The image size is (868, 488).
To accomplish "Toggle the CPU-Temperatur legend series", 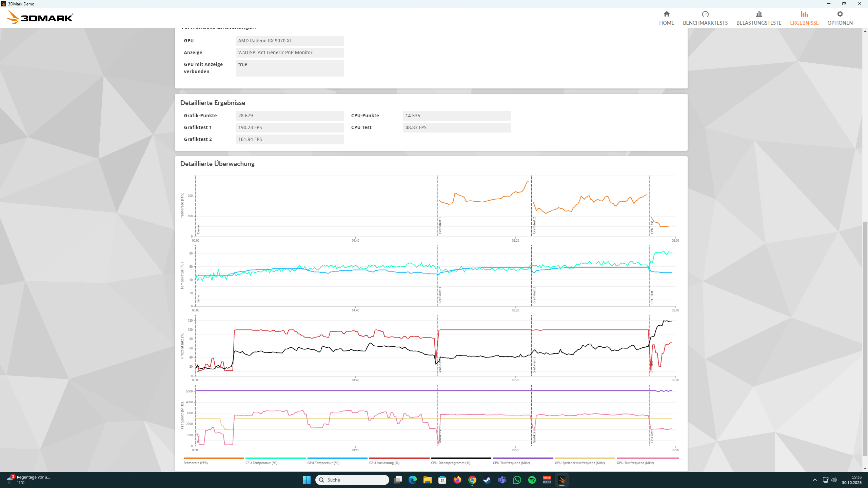I will 261,463.
